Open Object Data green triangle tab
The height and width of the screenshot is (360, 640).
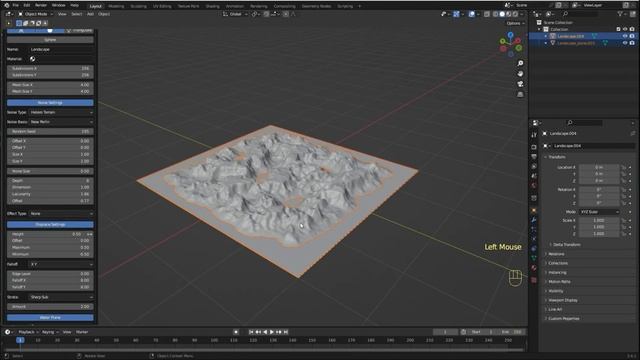[534, 258]
